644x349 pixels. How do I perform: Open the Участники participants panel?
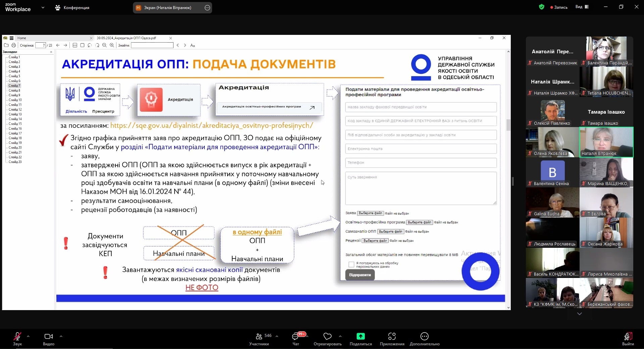[259, 337]
